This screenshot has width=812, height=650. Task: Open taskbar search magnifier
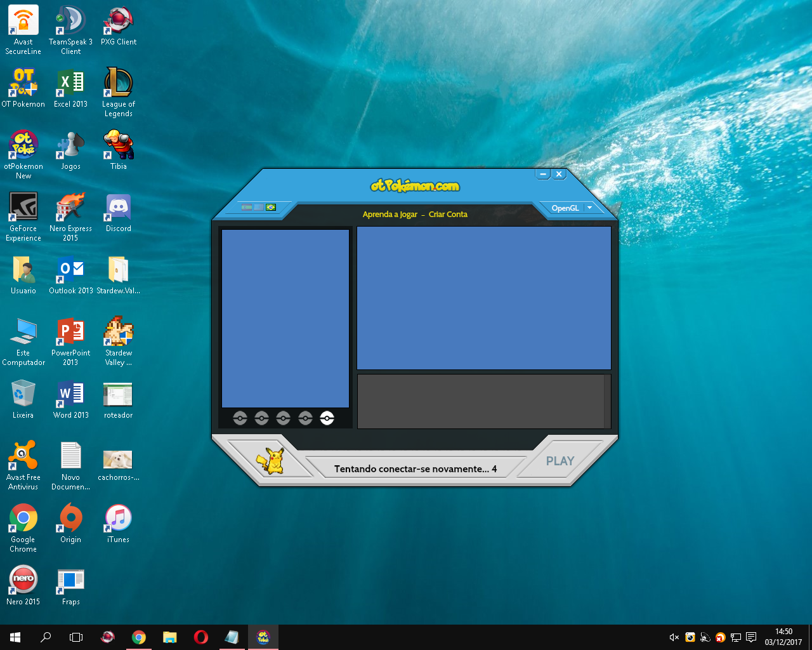coord(46,637)
